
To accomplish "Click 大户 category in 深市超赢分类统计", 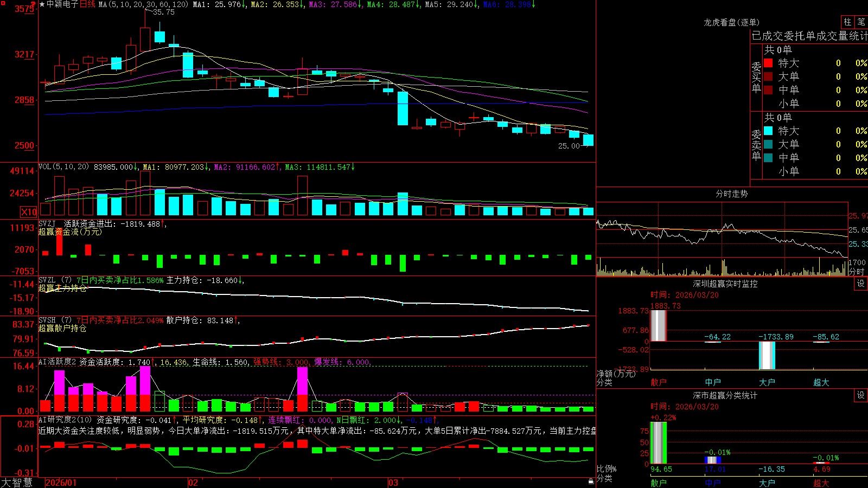I will click(767, 483).
